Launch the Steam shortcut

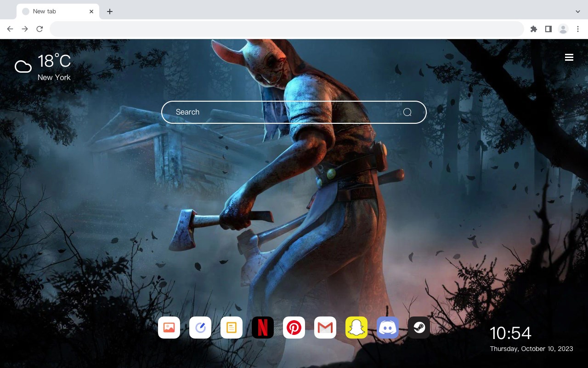point(419,328)
